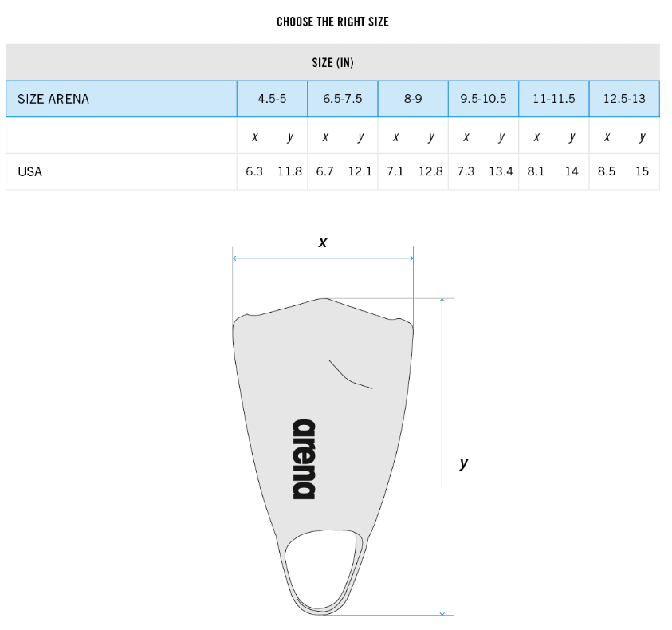This screenshot has width=672, height=630.
Task: Click the x width label above the fin
Action: [x=323, y=242]
